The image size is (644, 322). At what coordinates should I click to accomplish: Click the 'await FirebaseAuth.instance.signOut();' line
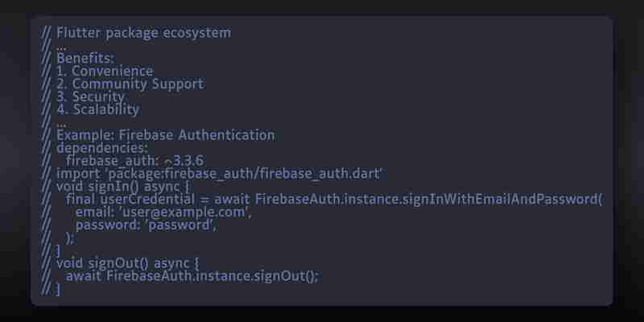[192, 276]
